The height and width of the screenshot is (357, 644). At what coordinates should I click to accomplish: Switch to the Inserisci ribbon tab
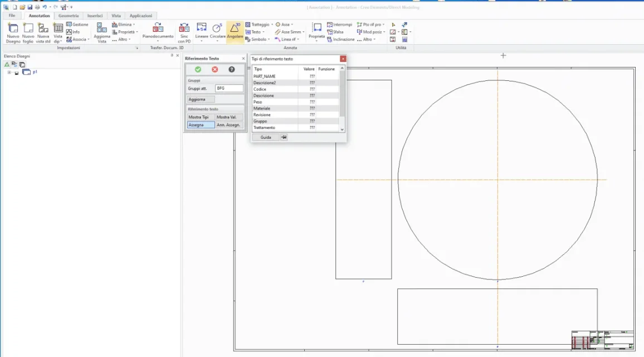click(x=95, y=16)
